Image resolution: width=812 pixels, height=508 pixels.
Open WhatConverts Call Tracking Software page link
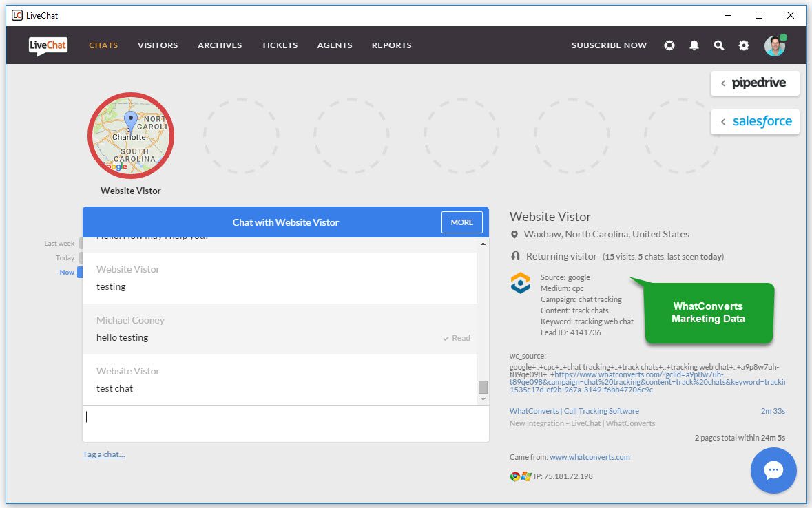[x=574, y=411]
